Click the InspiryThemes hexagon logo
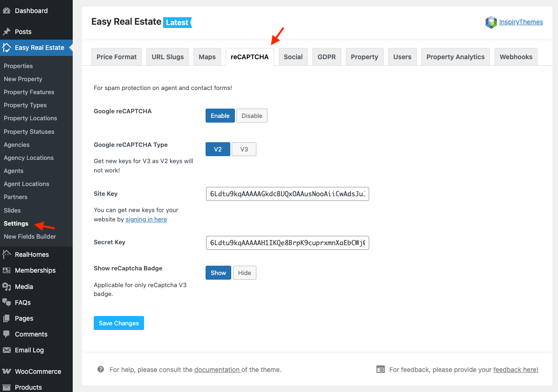This screenshot has width=558, height=392. 491,22
